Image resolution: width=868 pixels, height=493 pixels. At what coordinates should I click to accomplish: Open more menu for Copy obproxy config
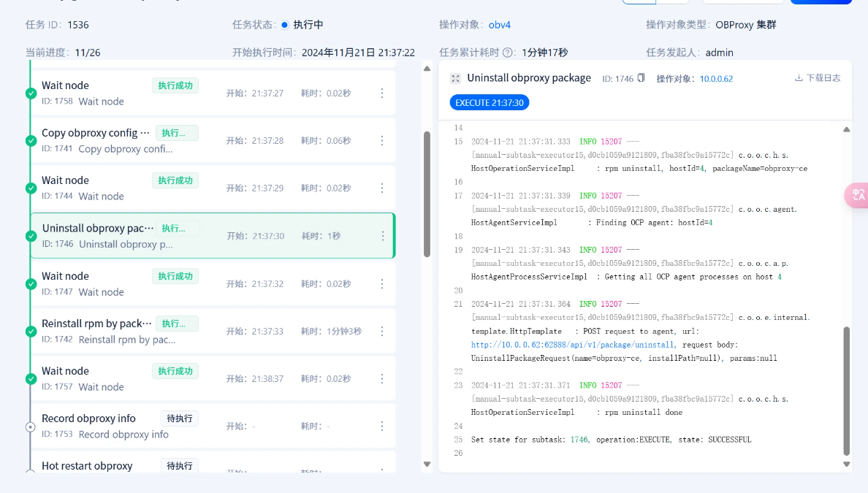[x=381, y=141]
